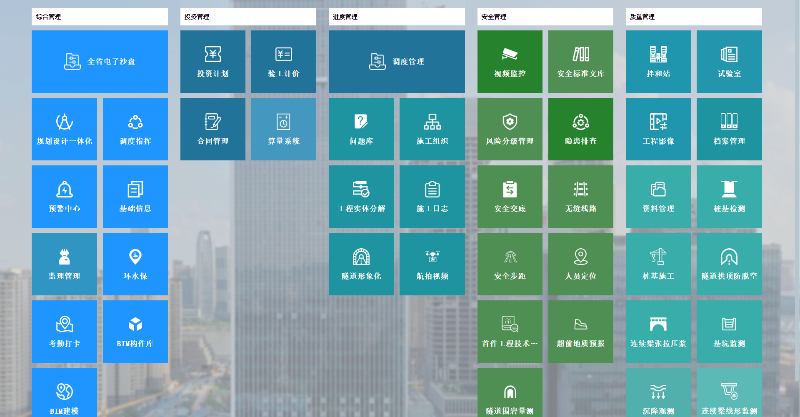
Task: Open the 连续梁线形监测 tile
Action: tap(729, 393)
